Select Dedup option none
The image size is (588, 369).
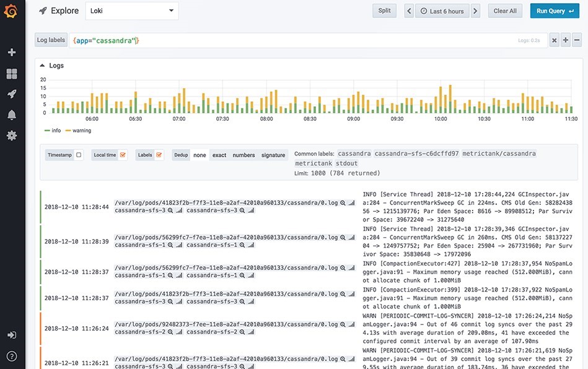click(x=200, y=155)
